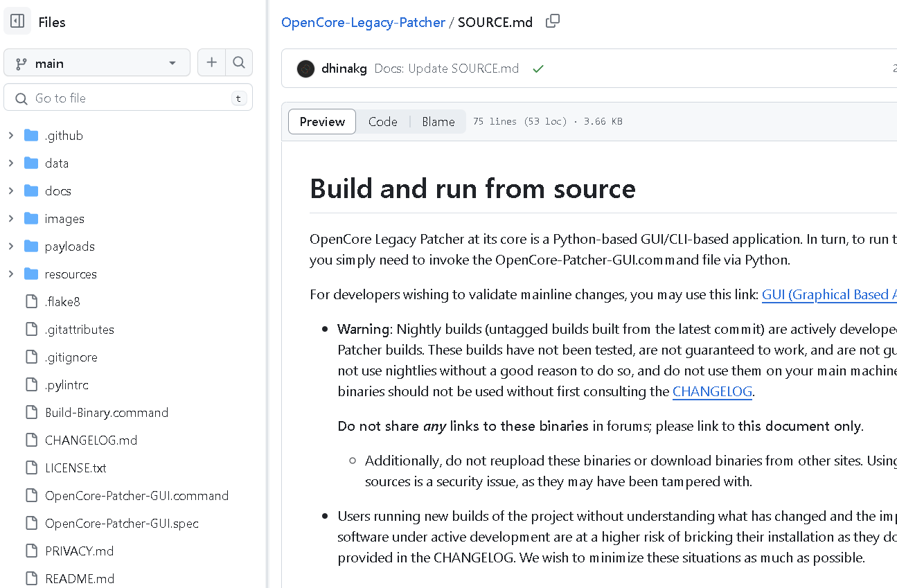Click the add file plus icon
This screenshot has width=897, height=588.
(211, 63)
